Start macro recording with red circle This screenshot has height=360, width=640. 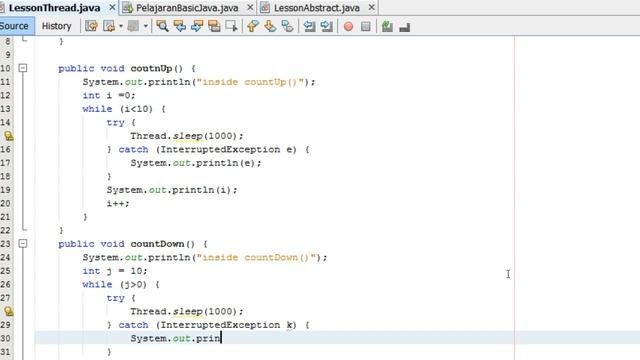tap(348, 27)
